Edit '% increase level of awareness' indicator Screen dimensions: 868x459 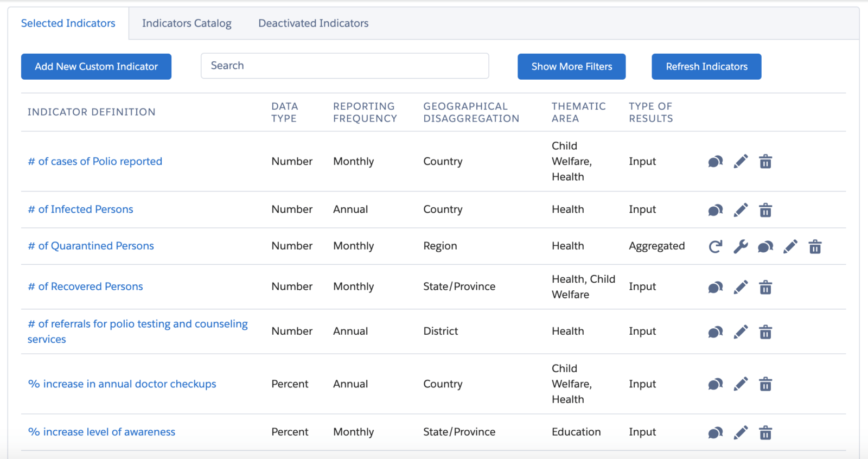741,432
